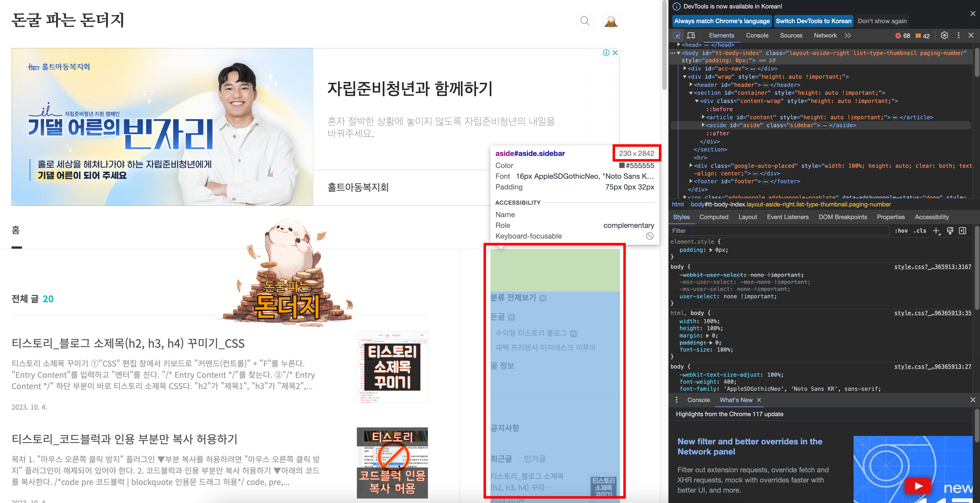Expand margin shorthand in html, body rule
The image size is (980, 503).
(707, 336)
